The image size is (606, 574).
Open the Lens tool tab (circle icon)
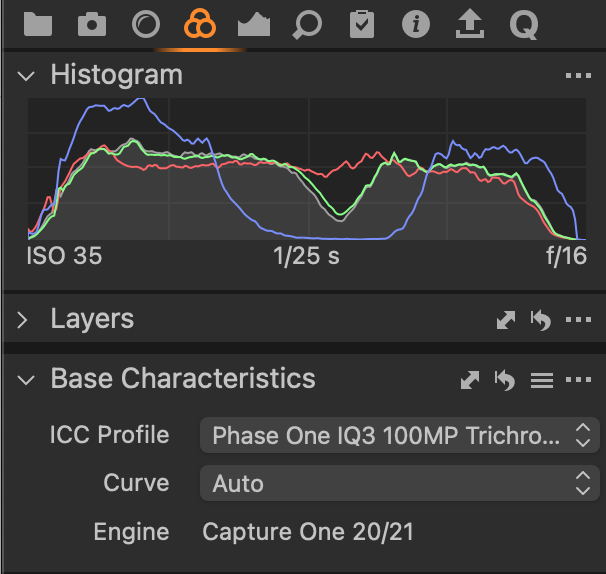146,24
